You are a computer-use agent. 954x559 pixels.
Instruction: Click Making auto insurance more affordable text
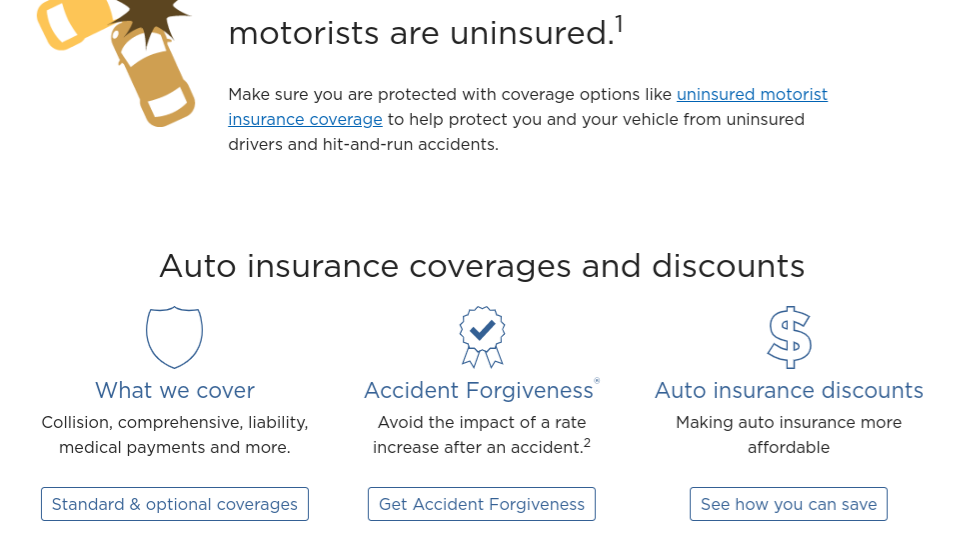point(789,435)
